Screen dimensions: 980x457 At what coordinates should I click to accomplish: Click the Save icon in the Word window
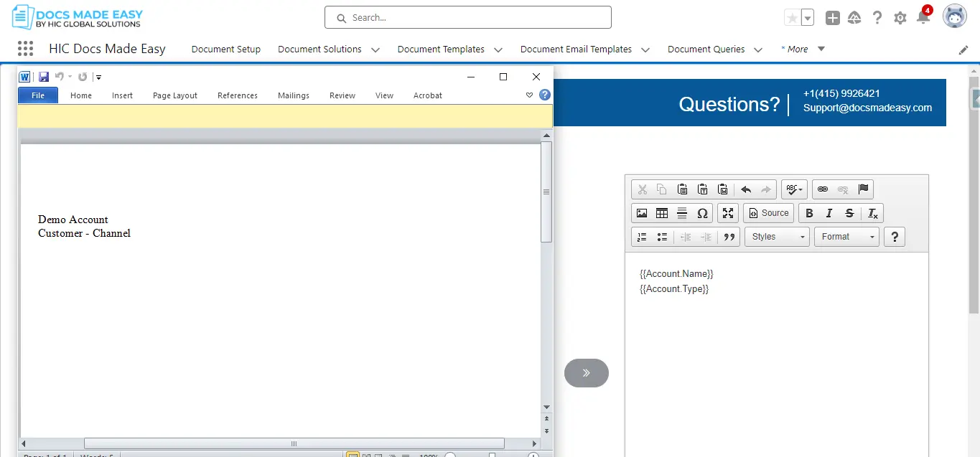coord(44,77)
